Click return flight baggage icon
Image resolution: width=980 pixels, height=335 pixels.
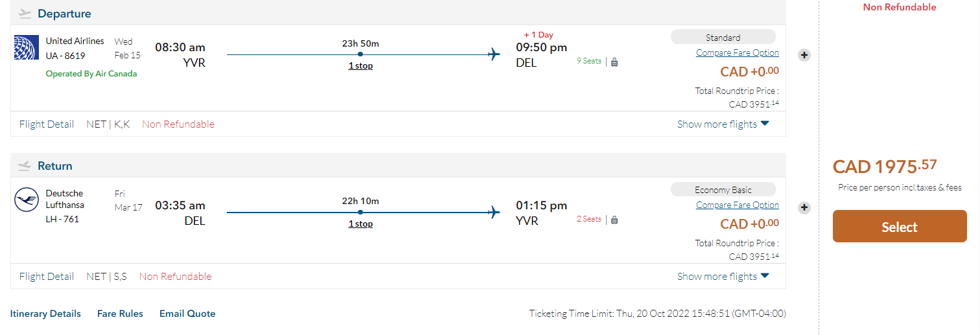[x=614, y=220]
